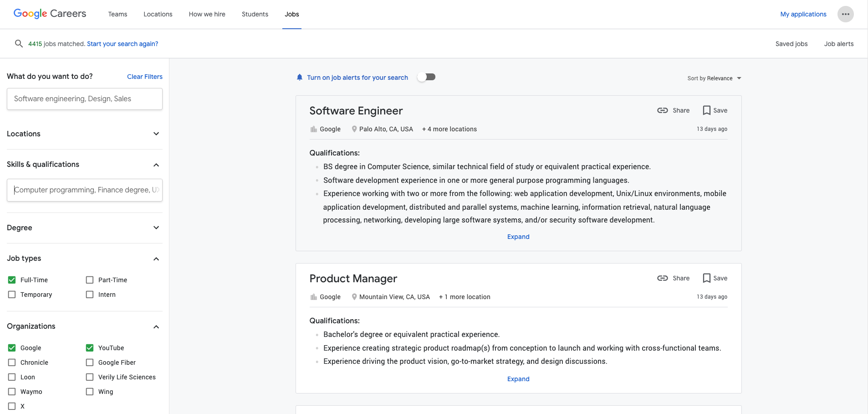Open the Students navigation tab
This screenshot has height=414, width=868.
(255, 14)
